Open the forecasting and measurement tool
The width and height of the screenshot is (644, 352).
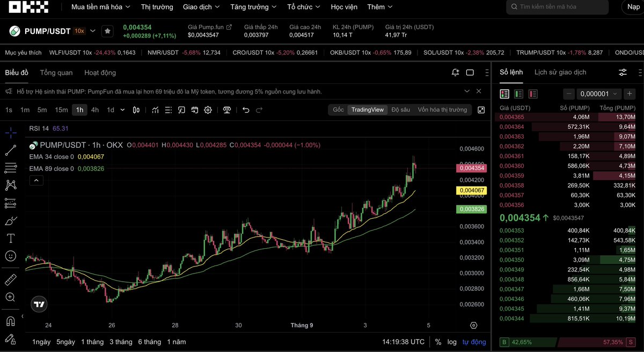pyautogui.click(x=10, y=203)
